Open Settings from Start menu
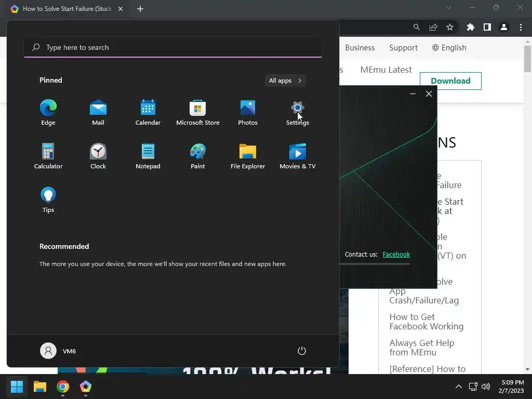Viewport: 532px width, 399px height. coord(298,113)
